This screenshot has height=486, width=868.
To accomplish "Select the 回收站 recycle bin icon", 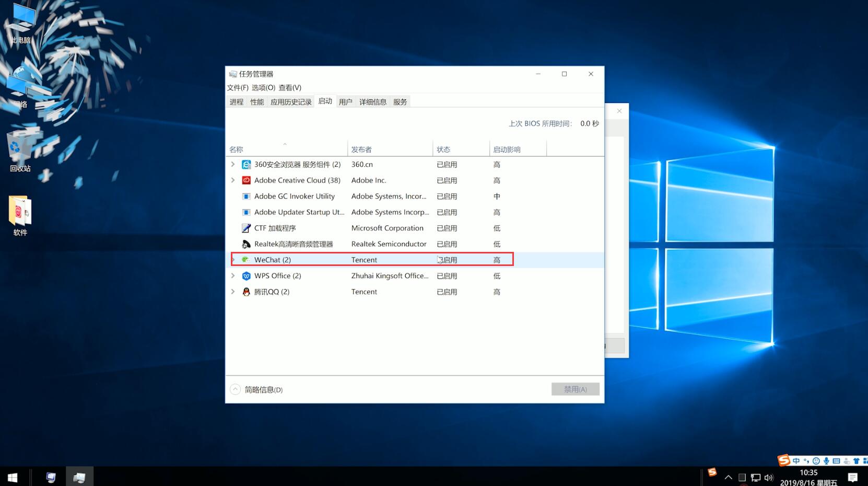I will (x=20, y=152).
